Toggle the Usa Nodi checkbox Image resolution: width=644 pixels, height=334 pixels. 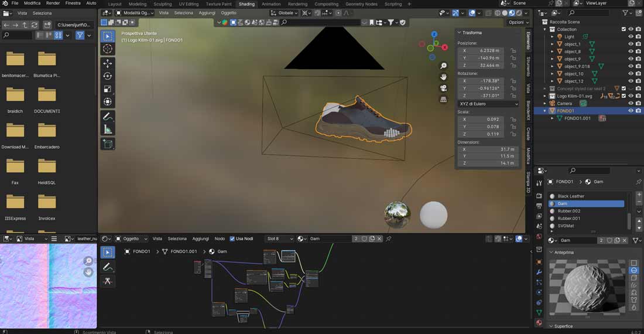tap(232, 238)
